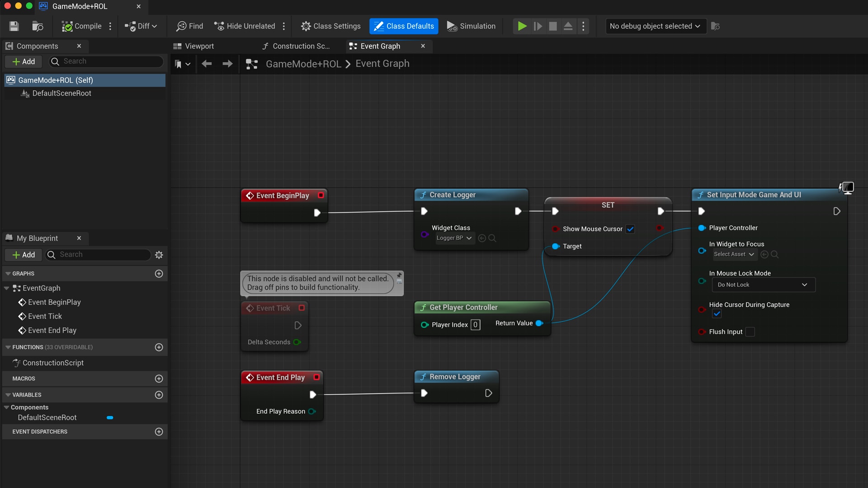Open Class Settings
This screenshot has height=488, width=868.
click(330, 26)
